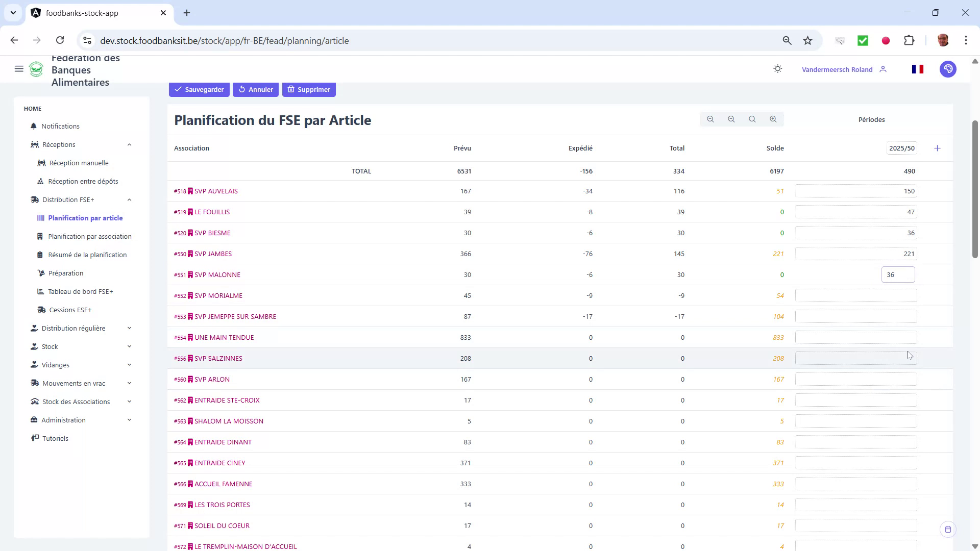The width and height of the screenshot is (980, 551).
Task: Select the zoom out magnifier icon above the table
Action: (x=731, y=119)
